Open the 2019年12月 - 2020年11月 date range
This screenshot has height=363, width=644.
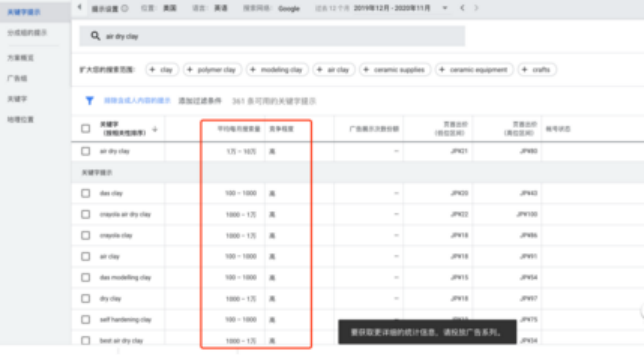[392, 8]
